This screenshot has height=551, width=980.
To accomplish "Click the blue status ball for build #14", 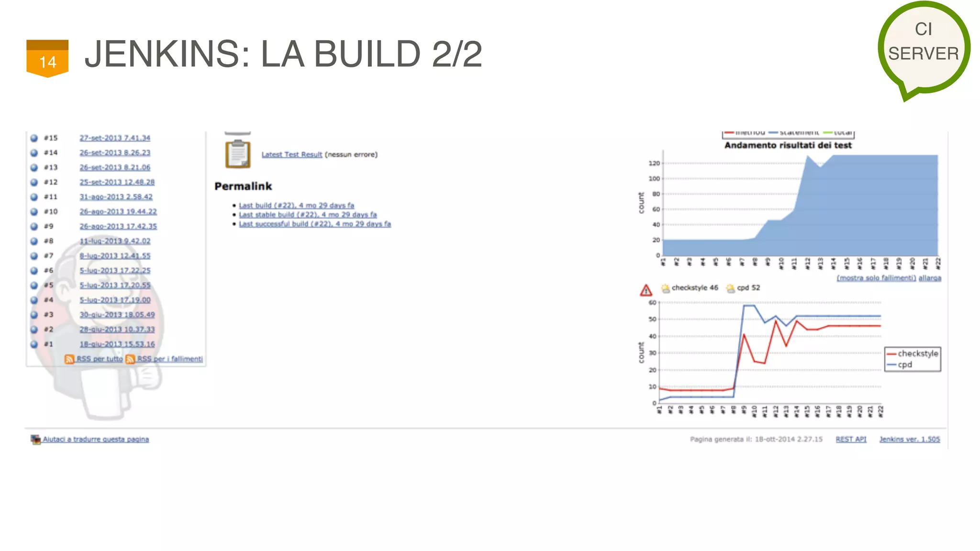I will [x=34, y=153].
